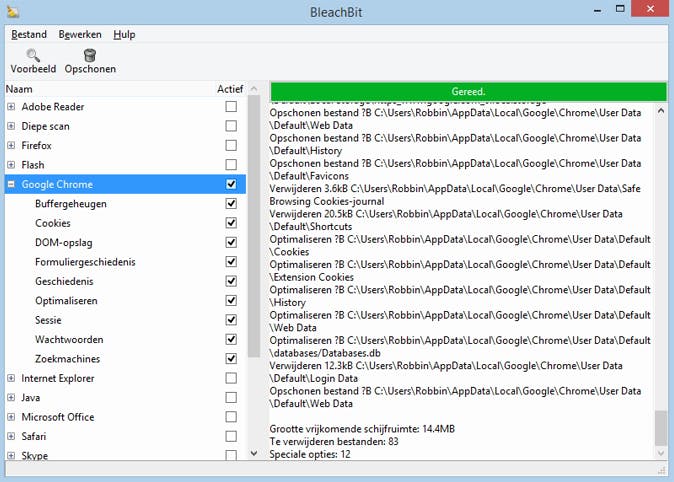The height and width of the screenshot is (482, 674).
Task: Click the log panel scroll up arrow
Action: tap(661, 111)
